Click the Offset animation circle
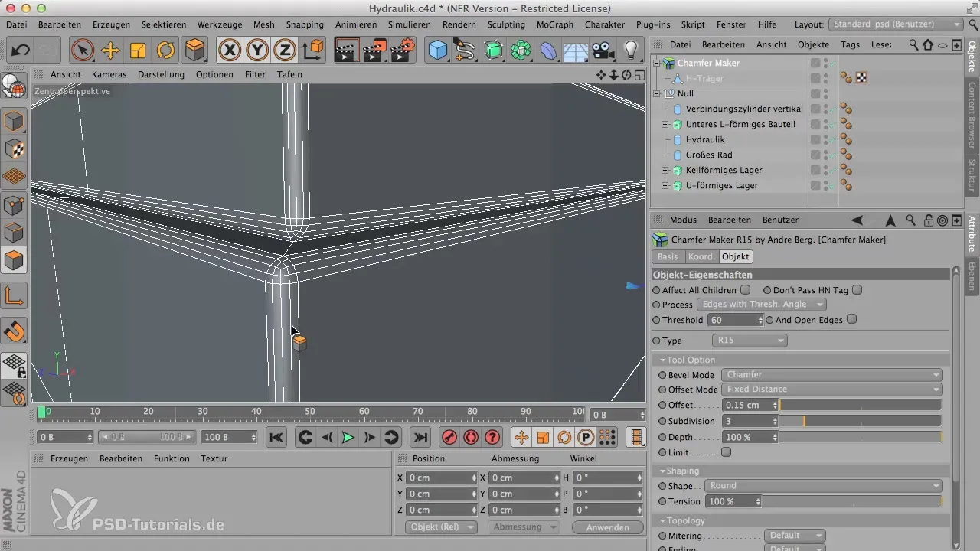 662,405
